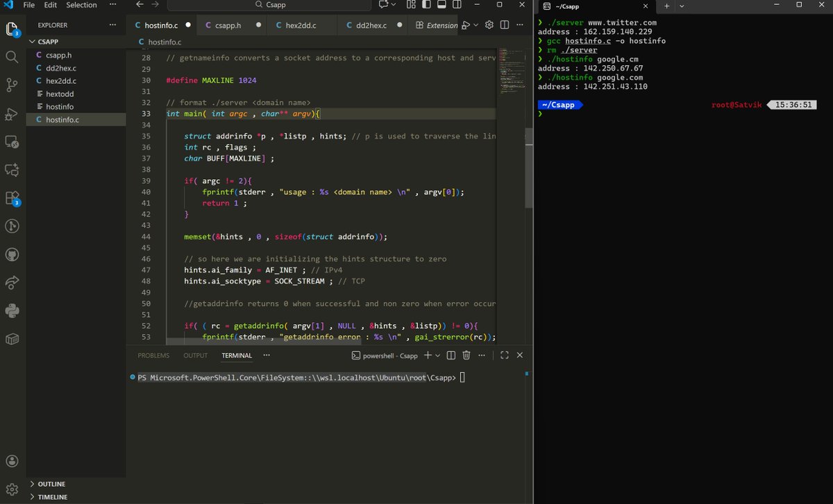This screenshot has height=504, width=833.
Task: Toggle the bottom Panel visibility
Action: pos(441,5)
